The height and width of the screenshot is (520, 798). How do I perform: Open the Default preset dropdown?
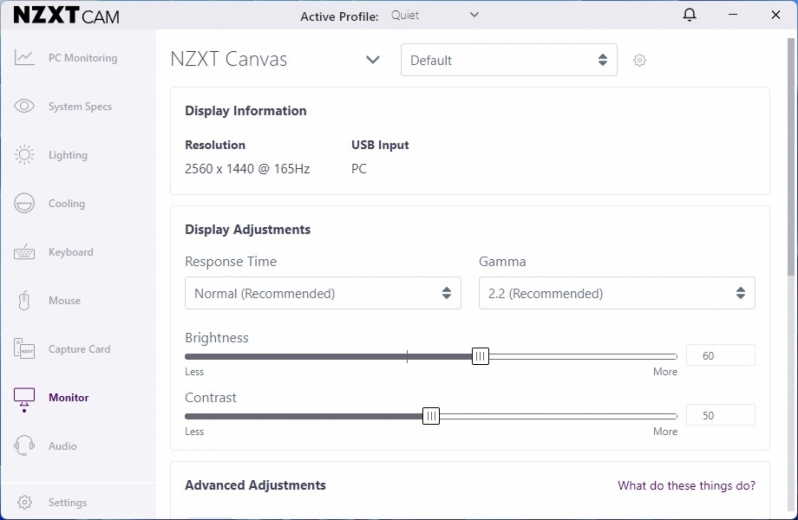coord(509,60)
